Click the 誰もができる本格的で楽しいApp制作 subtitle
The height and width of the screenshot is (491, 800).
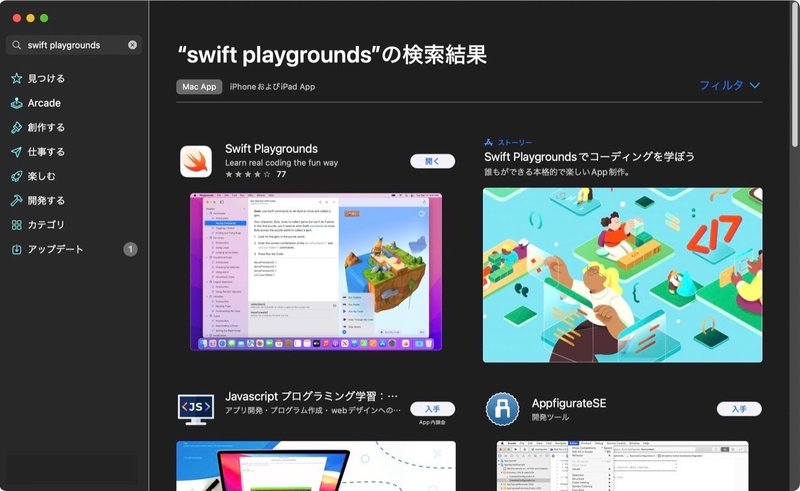[x=557, y=172]
